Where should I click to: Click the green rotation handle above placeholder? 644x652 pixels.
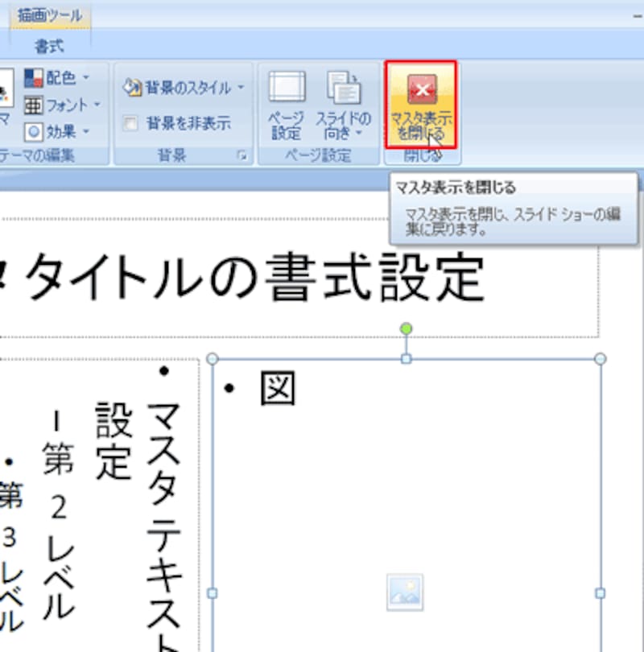406,328
